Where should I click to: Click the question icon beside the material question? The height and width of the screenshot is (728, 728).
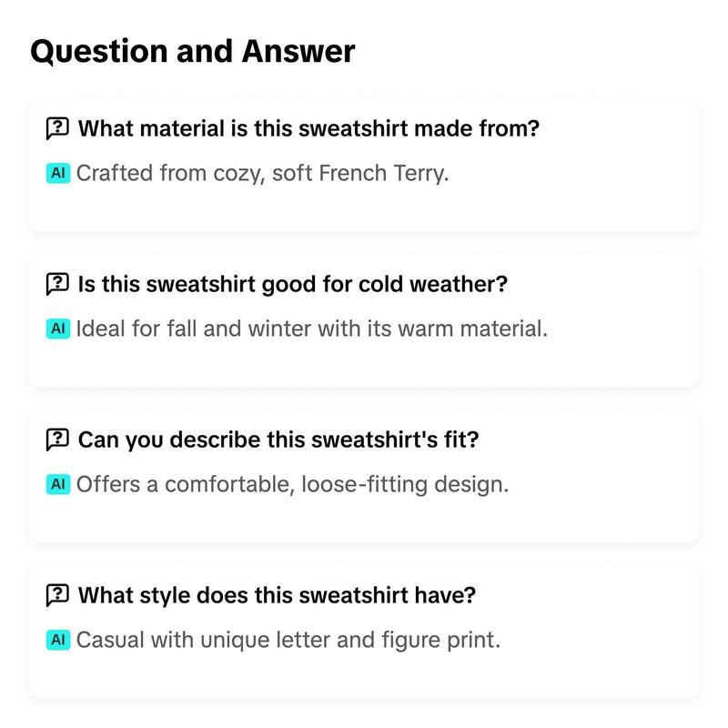tap(57, 128)
